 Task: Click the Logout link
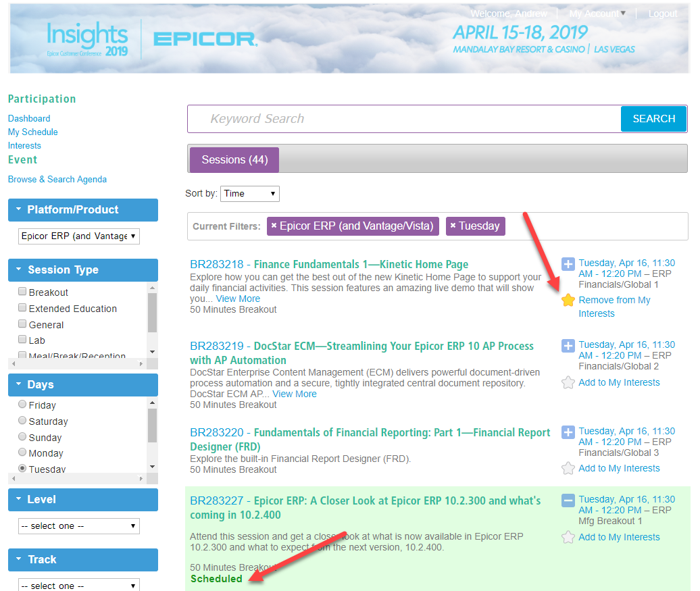coord(663,14)
